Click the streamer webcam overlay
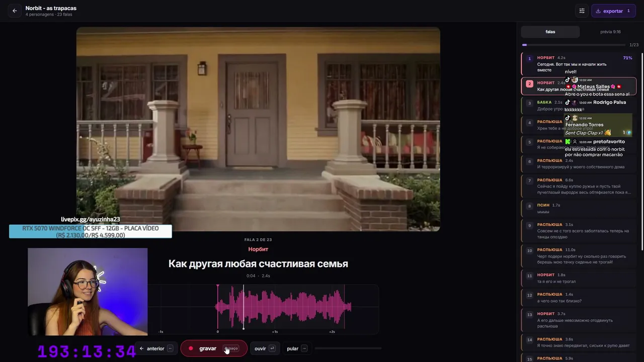This screenshot has width=644, height=362. coord(88,292)
